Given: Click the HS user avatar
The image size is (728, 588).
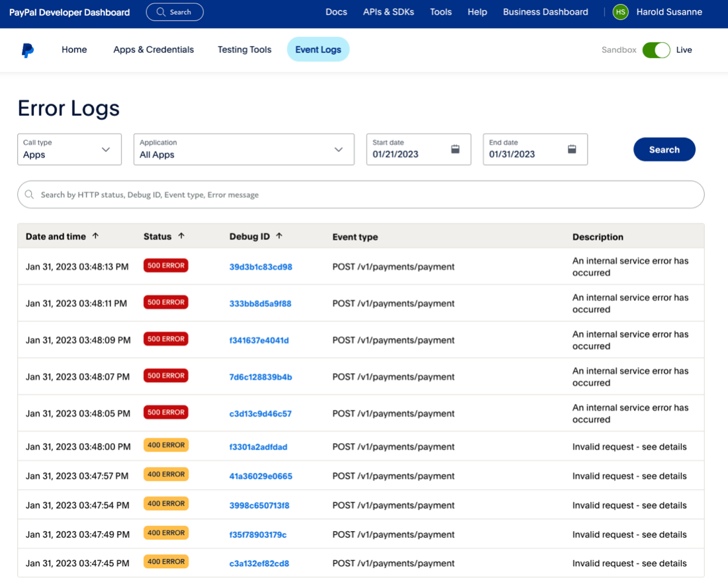Looking at the screenshot, I should 620,12.
